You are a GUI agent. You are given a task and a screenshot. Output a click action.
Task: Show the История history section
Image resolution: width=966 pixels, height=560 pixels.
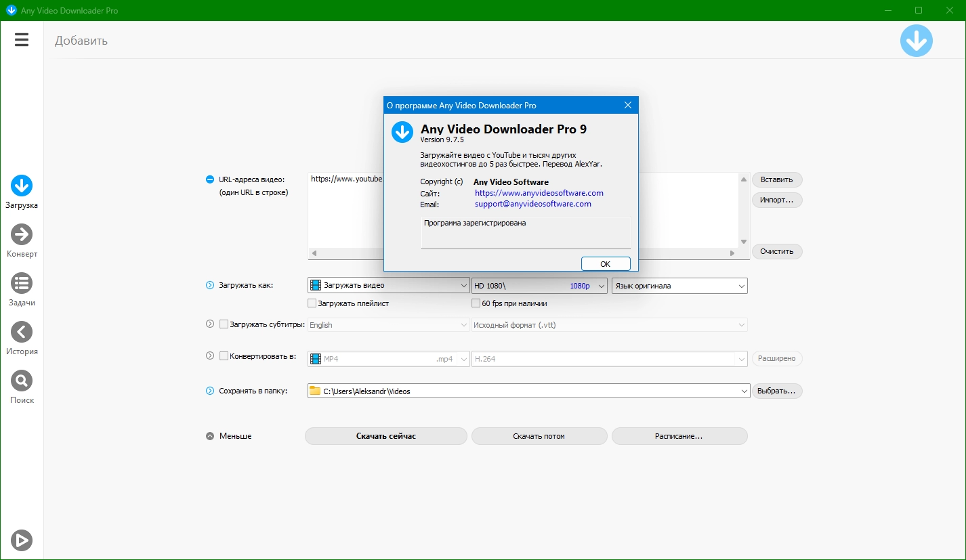[22, 339]
